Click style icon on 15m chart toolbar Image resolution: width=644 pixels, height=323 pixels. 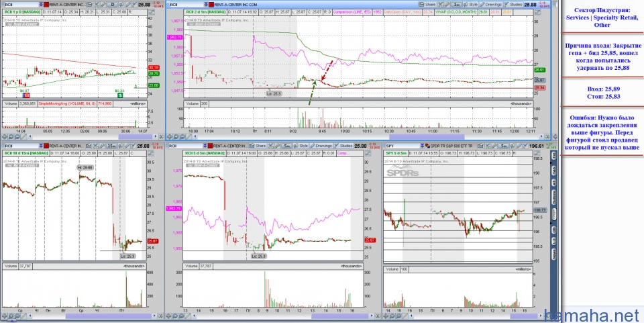121,146
